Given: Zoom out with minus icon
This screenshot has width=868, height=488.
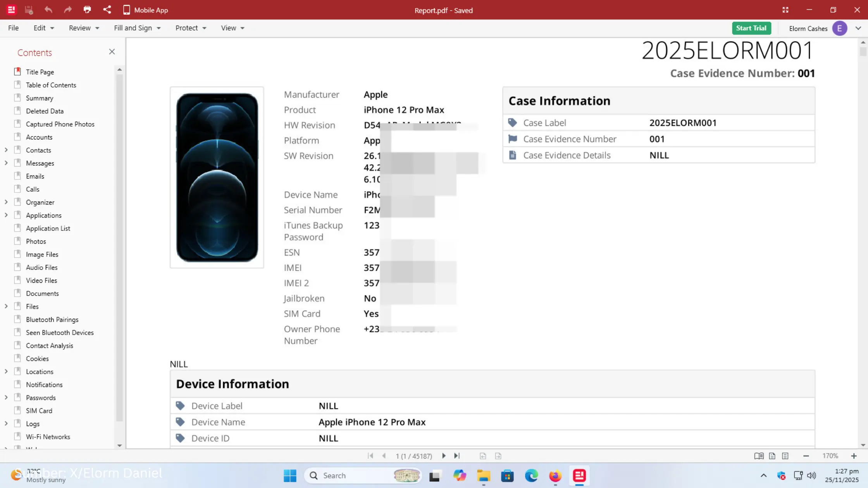Looking at the screenshot, I should pyautogui.click(x=806, y=456).
